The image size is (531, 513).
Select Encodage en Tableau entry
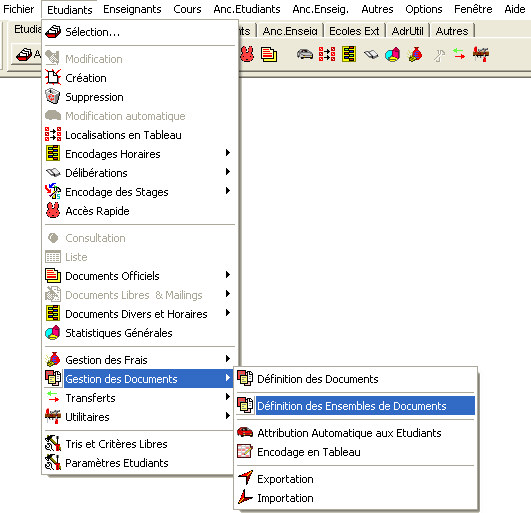[x=356, y=451]
